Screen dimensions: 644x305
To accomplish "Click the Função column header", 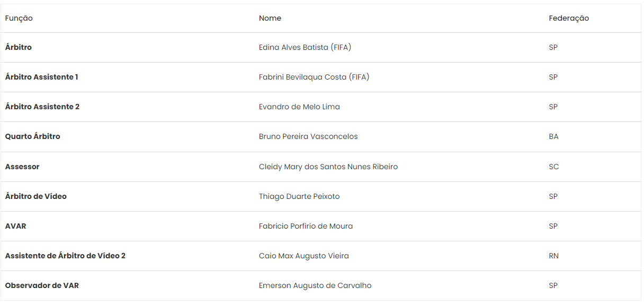I will tap(19, 18).
